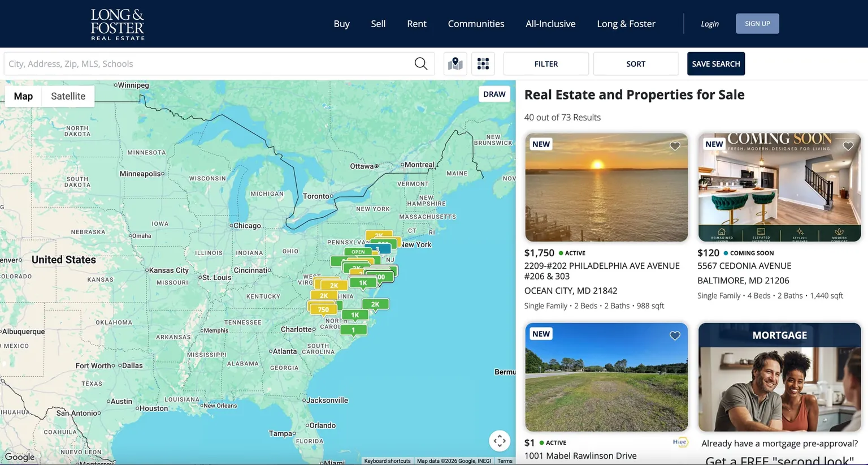
Task: Open the FILTER options
Action: pyautogui.click(x=546, y=64)
